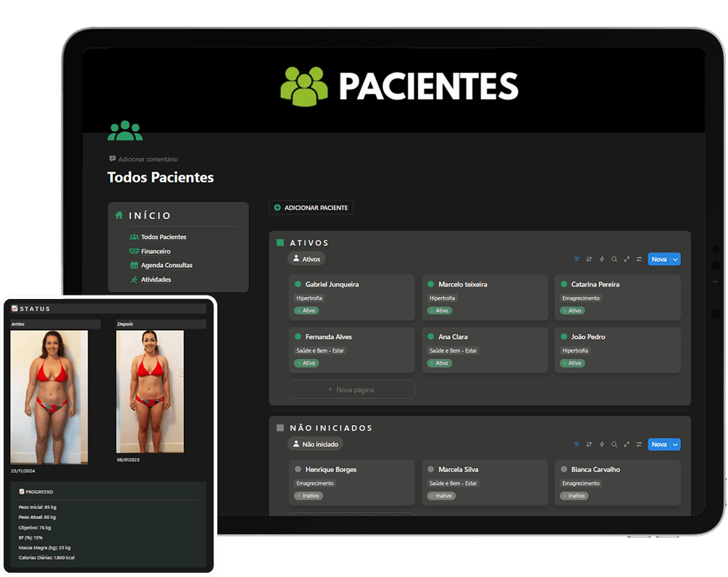This screenshot has height=577, width=728.
Task: Expand Ativos view with the full-screen arrows icon
Action: click(x=627, y=259)
